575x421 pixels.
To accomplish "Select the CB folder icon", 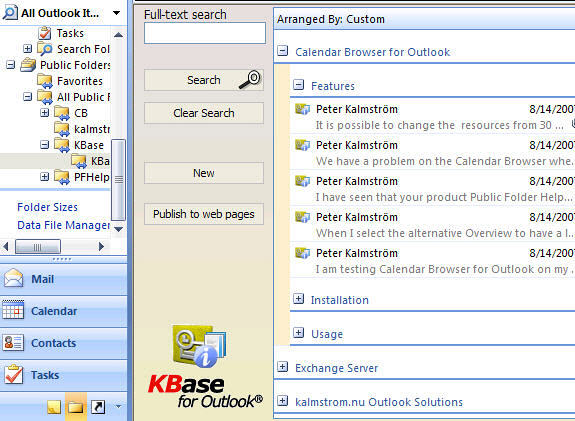I will click(62, 113).
